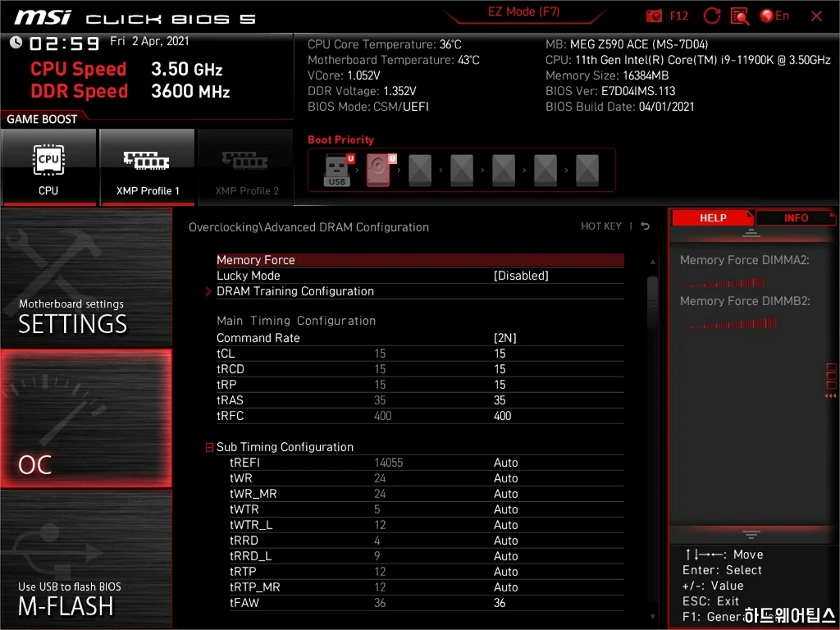Image resolution: width=840 pixels, height=630 pixels.
Task: Edit the tRAS value 35
Action: click(500, 400)
